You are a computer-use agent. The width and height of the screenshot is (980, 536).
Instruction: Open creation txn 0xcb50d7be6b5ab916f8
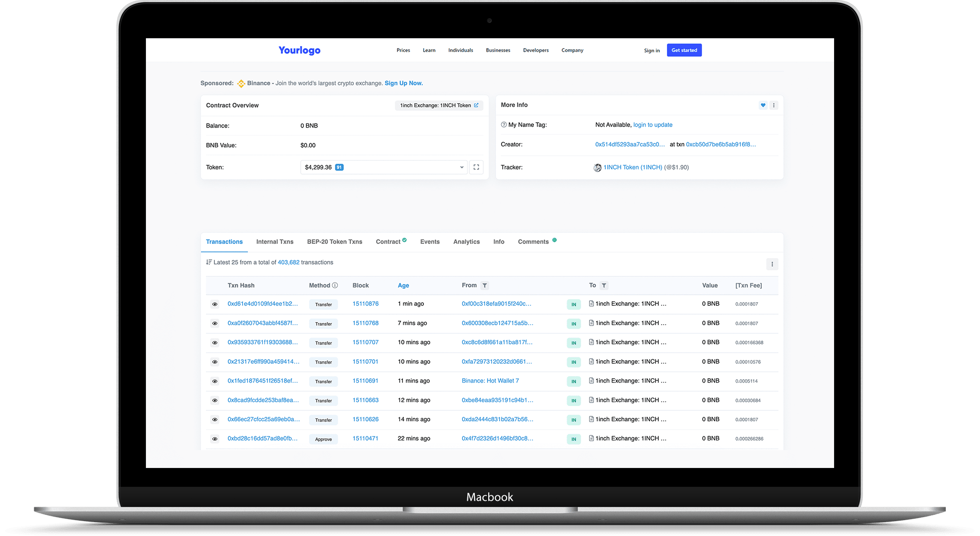pos(721,144)
